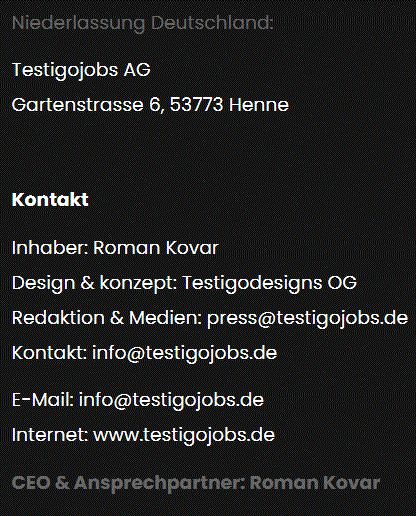
Task: Click the Internet: label
Action: (50, 435)
